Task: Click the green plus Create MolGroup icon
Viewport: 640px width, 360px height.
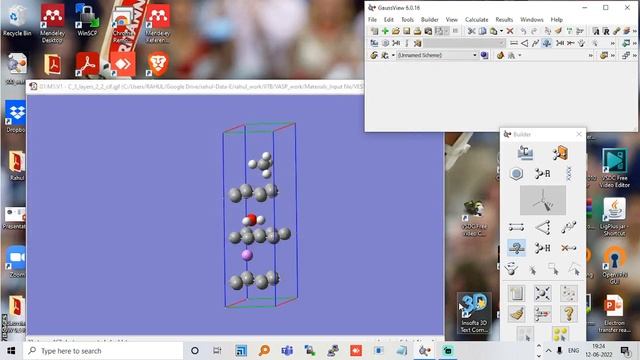Action: [385, 31]
